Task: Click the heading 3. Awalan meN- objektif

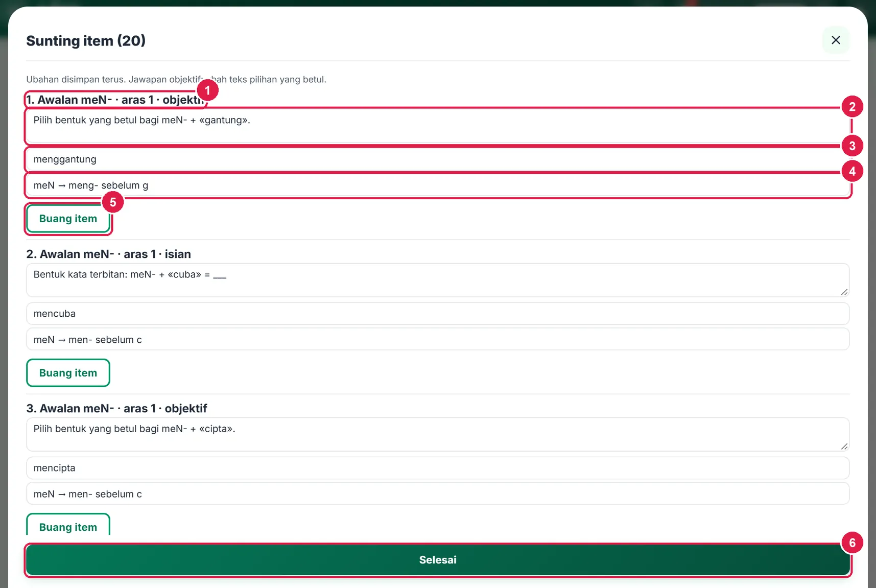Action: pyautogui.click(x=116, y=408)
